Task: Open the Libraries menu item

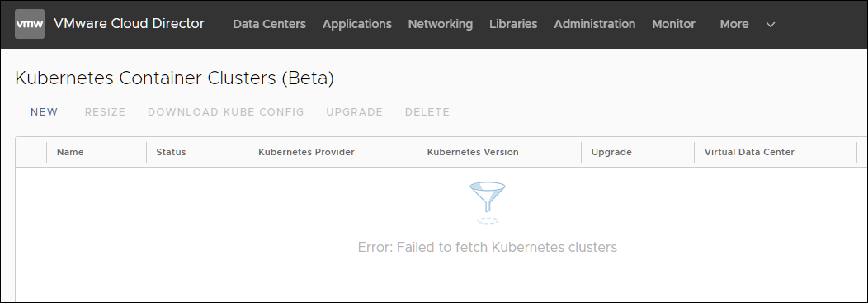Action: [x=513, y=24]
